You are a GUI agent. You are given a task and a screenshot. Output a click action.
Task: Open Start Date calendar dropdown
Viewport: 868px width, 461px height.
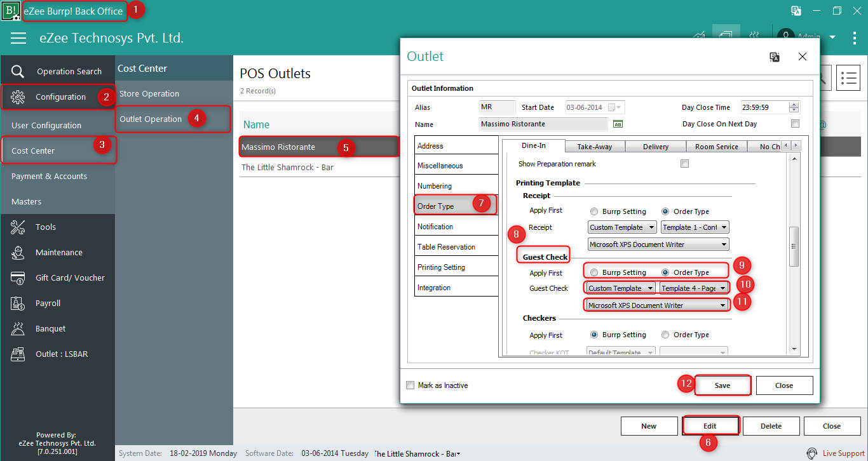tap(615, 107)
